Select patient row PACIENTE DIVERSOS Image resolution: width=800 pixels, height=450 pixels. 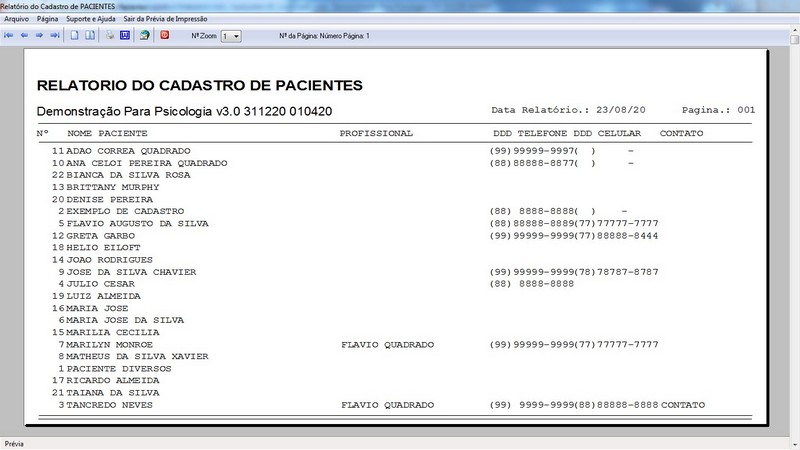pos(114,368)
